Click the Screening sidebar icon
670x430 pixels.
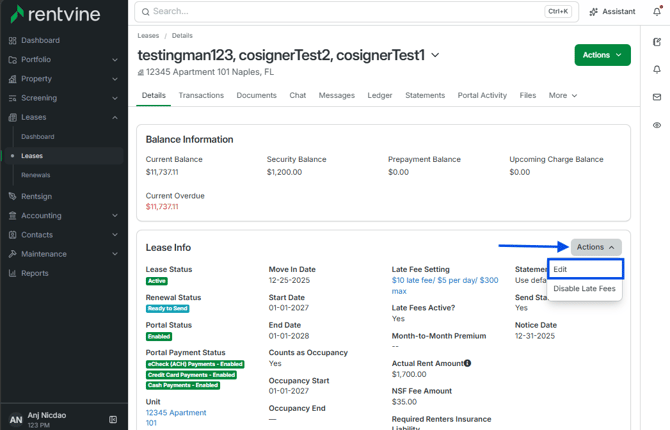pos(12,98)
